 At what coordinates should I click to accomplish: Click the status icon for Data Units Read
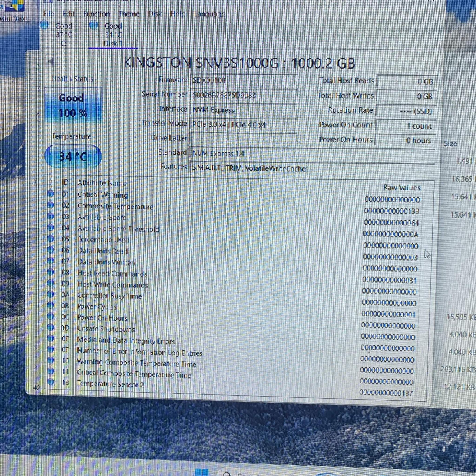(50, 250)
